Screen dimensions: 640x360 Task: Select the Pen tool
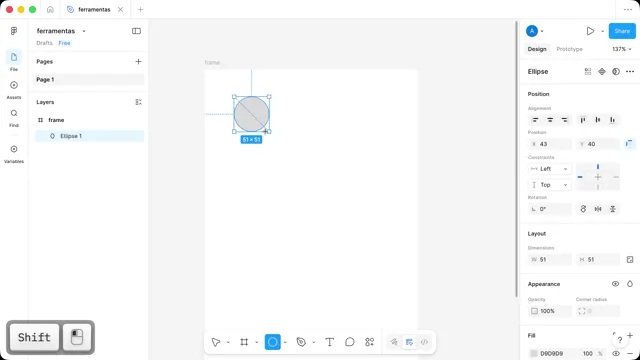coord(301,342)
